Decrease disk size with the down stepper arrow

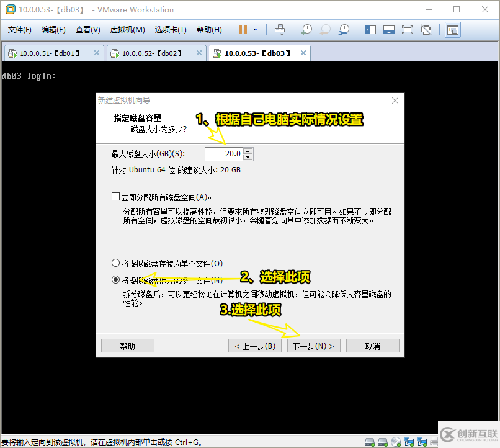click(248, 157)
